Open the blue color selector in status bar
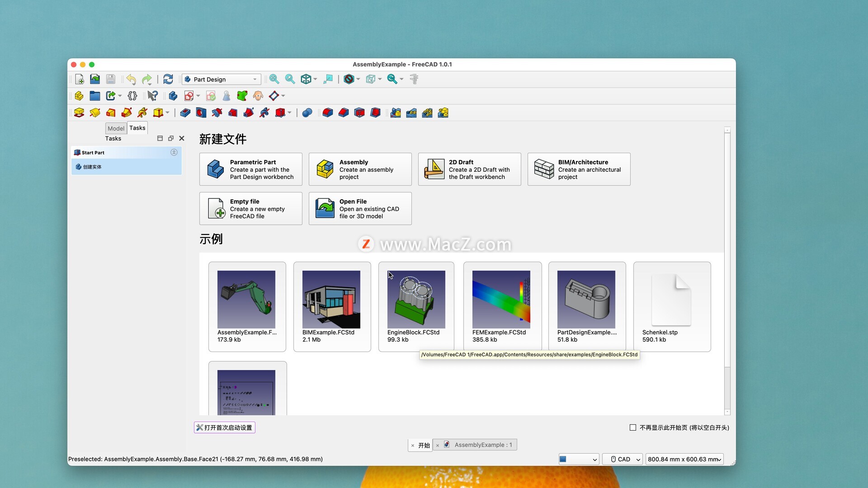Screen dimensions: 868x488 pyautogui.click(x=579, y=459)
